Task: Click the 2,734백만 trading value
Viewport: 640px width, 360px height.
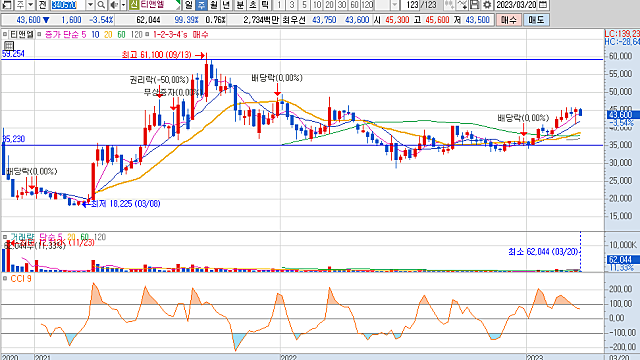Action: tap(261, 20)
